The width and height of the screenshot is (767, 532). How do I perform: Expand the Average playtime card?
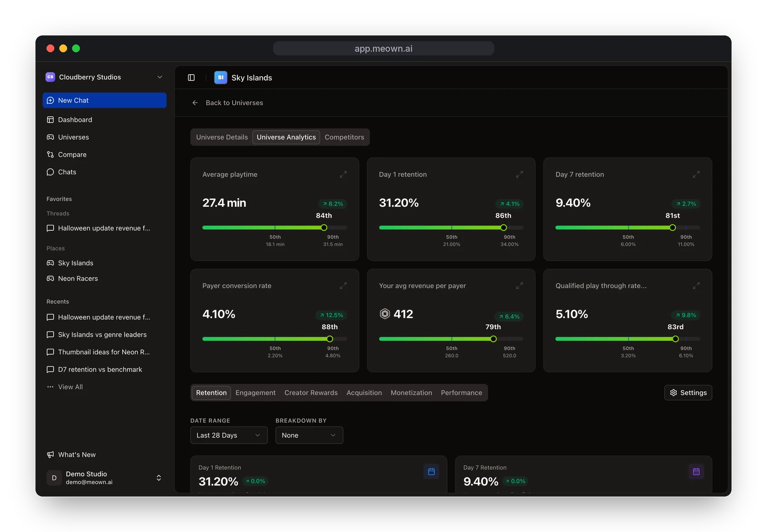pyautogui.click(x=343, y=175)
